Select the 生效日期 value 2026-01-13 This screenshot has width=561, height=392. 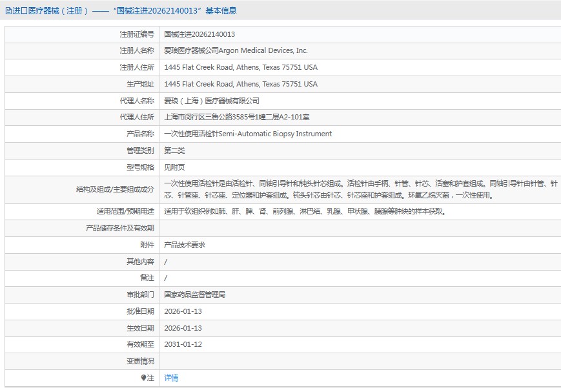tap(183, 328)
